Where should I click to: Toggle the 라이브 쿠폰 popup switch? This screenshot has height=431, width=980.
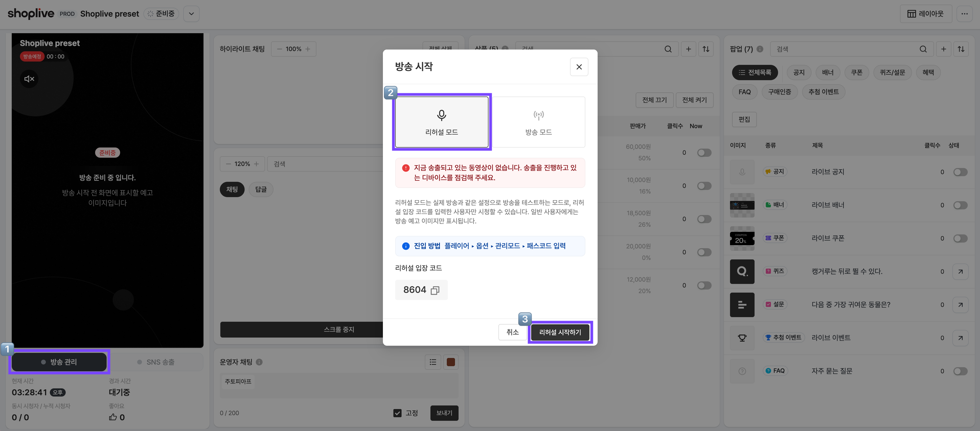pos(960,238)
